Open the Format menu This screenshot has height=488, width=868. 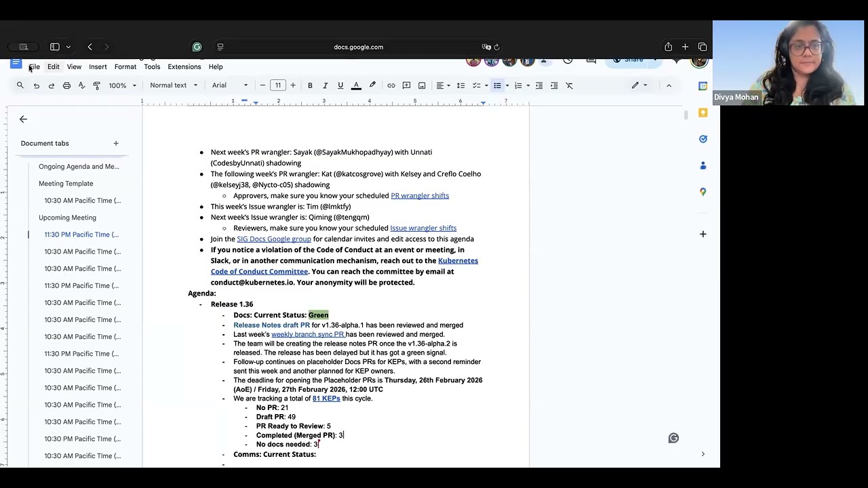pos(125,67)
